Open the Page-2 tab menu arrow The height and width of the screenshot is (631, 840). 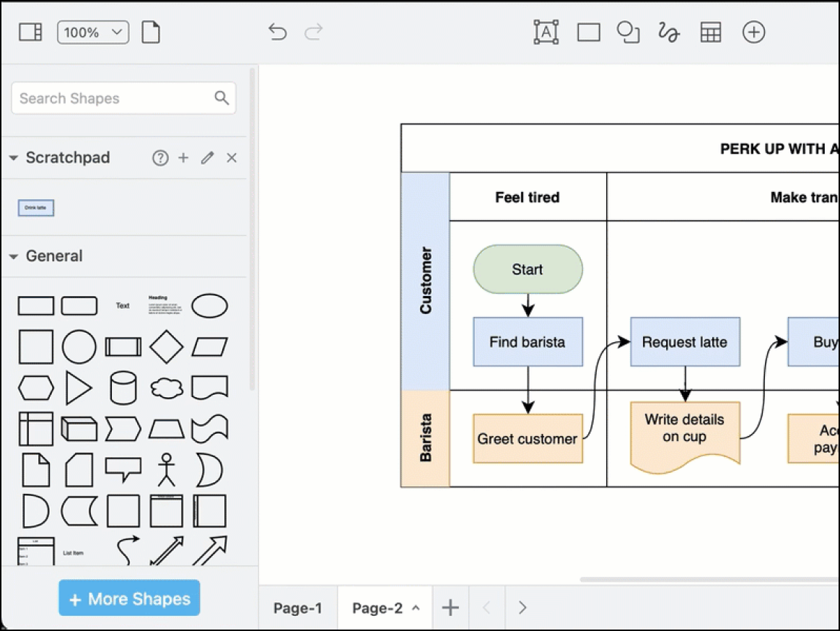click(416, 608)
